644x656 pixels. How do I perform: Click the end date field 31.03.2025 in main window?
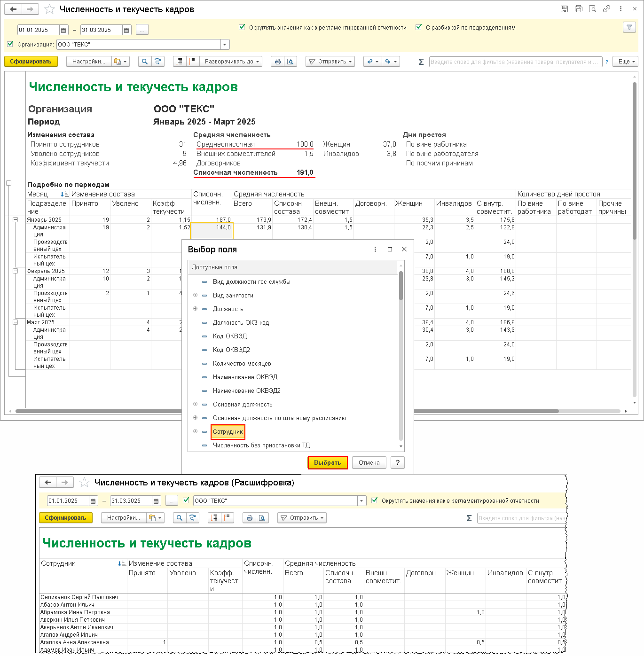102,30
